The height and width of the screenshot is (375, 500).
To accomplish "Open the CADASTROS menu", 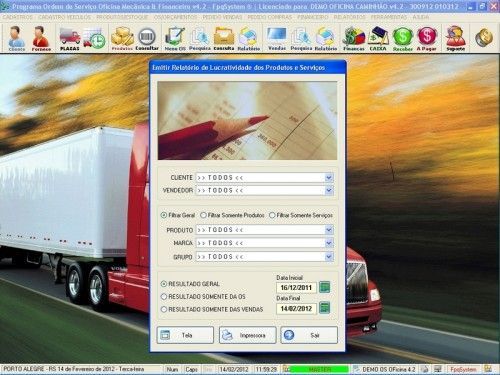I will [18, 17].
